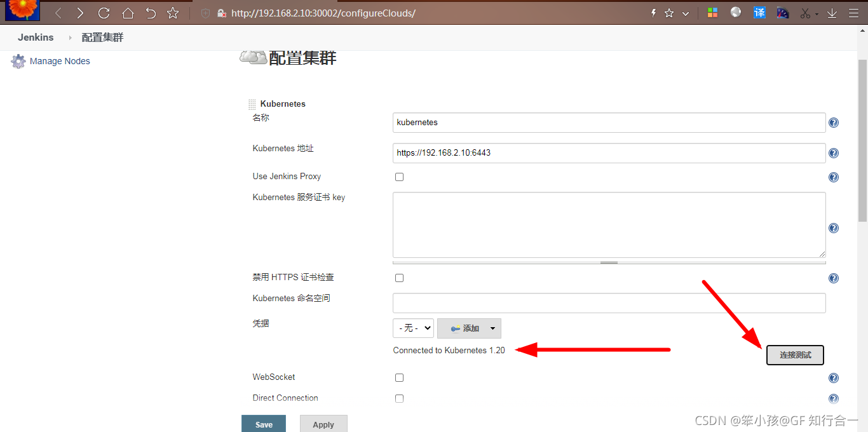Toggle the Direct Connection checkbox
The image size is (868, 432).
399,398
